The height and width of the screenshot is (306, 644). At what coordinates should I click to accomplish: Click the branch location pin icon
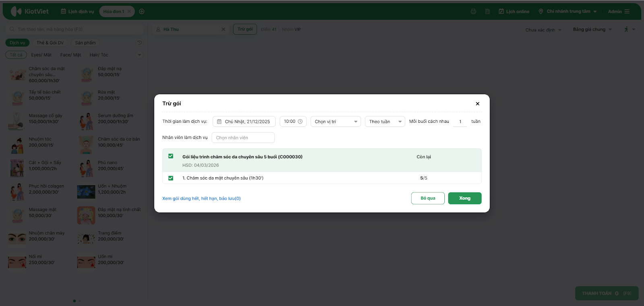coord(541,12)
